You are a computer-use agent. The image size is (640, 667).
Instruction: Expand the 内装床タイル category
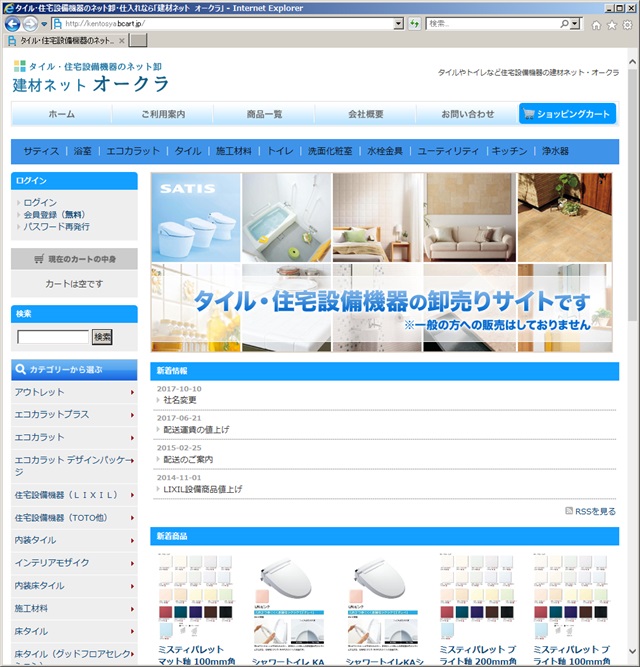click(x=74, y=586)
